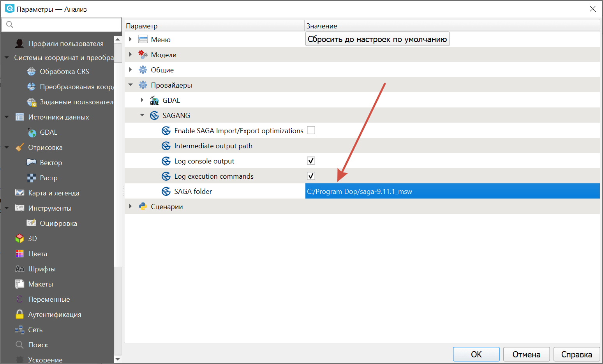Click the 3D cube icon in sidebar
Image resolution: width=603 pixels, height=364 pixels.
coord(19,238)
